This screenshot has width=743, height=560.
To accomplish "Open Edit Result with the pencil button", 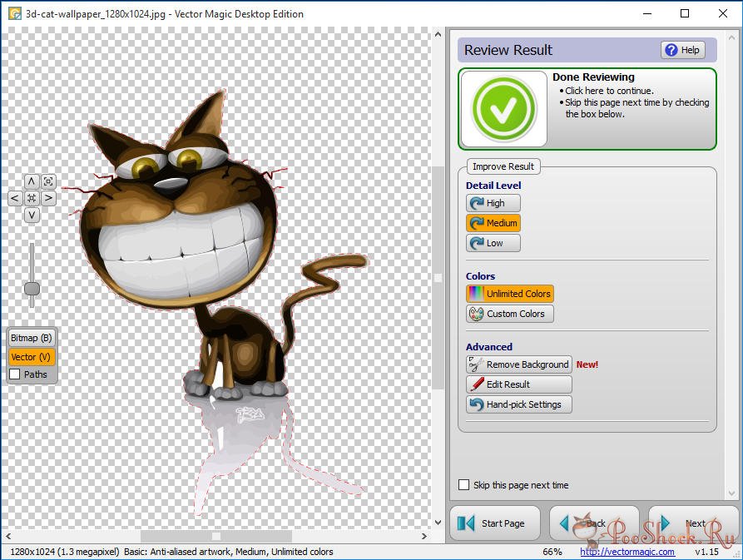I will [x=519, y=384].
